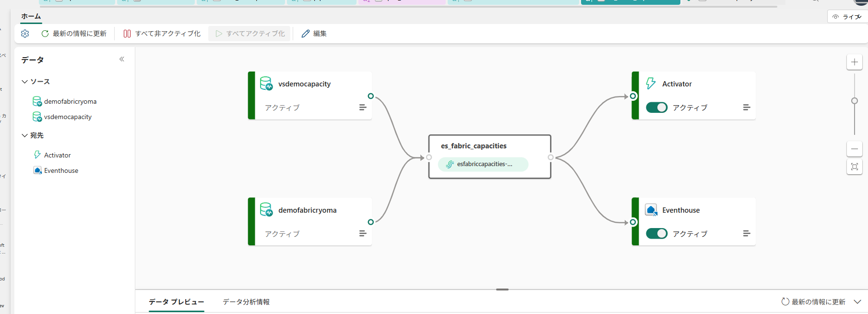Click すべて非アクティブ化 to deactivate all
Image resolution: width=868 pixels, height=314 pixels.
click(162, 34)
